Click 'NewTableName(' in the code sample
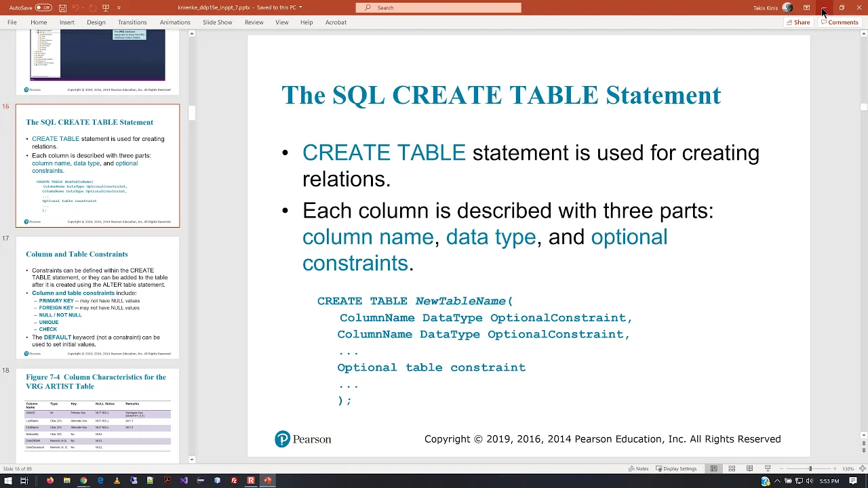Viewport: 868px width, 488px height. (x=464, y=301)
